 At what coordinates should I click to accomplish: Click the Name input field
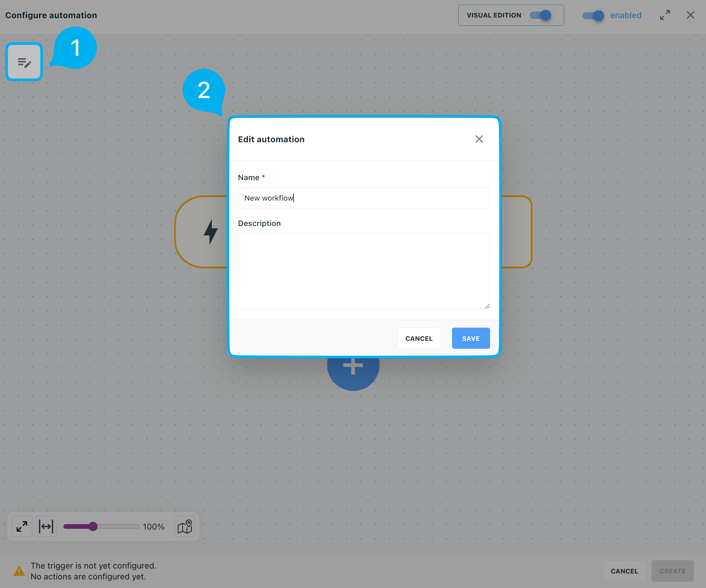pos(364,198)
